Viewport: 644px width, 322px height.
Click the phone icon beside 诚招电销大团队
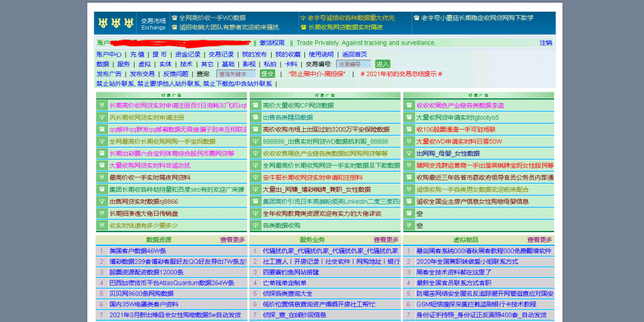(x=175, y=28)
